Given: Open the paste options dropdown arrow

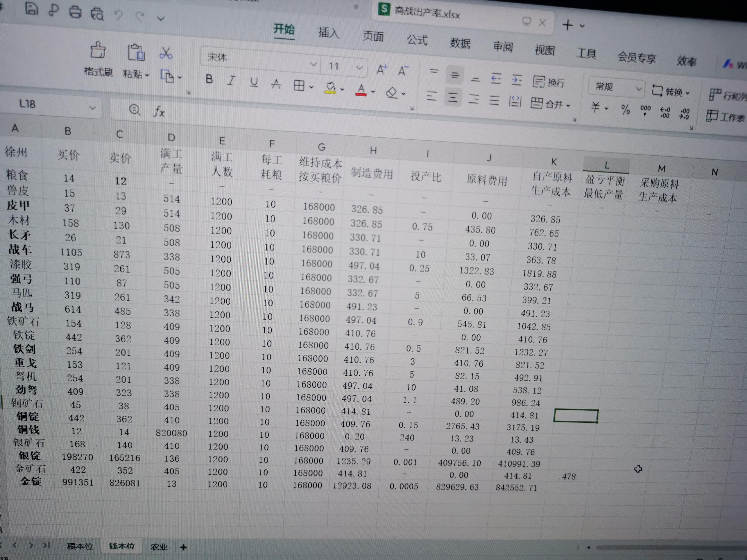Looking at the screenshot, I should [147, 75].
